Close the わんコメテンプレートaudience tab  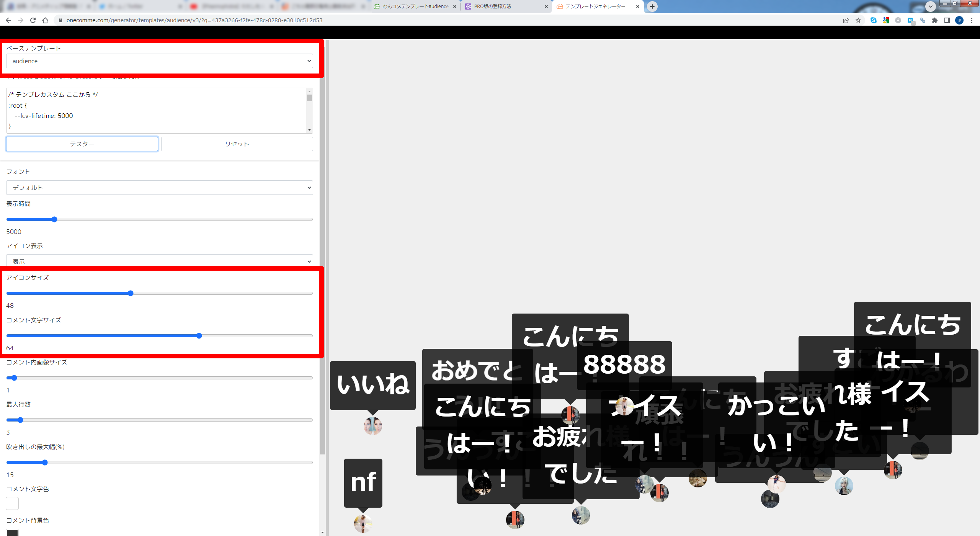click(x=455, y=7)
